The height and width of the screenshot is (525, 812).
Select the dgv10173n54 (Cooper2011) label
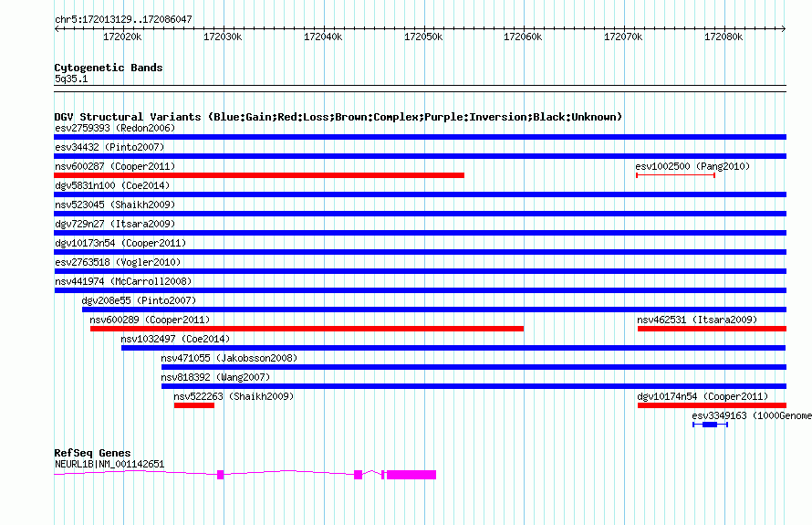tap(120, 243)
